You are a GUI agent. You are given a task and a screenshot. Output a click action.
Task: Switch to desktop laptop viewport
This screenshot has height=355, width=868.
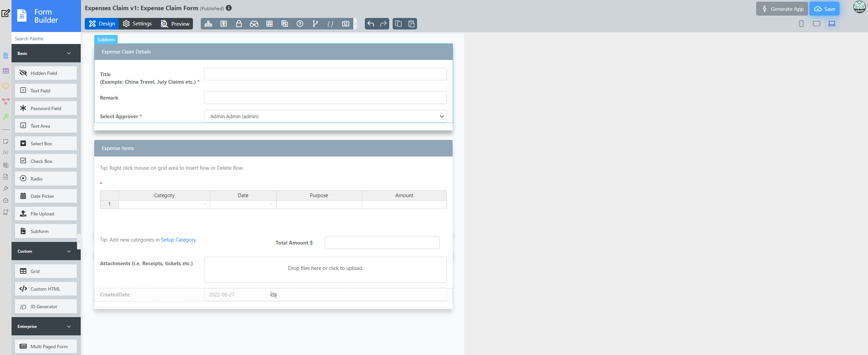pos(832,24)
